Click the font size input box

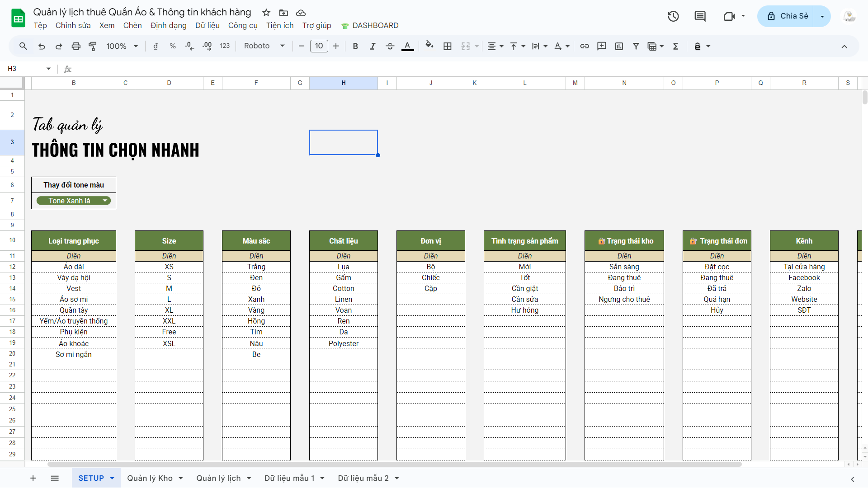pos(319,46)
